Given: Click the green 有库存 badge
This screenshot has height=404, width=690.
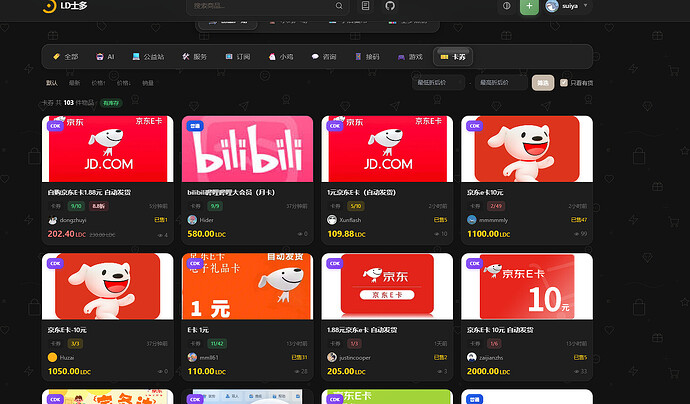Looking at the screenshot, I should pyautogui.click(x=111, y=103).
